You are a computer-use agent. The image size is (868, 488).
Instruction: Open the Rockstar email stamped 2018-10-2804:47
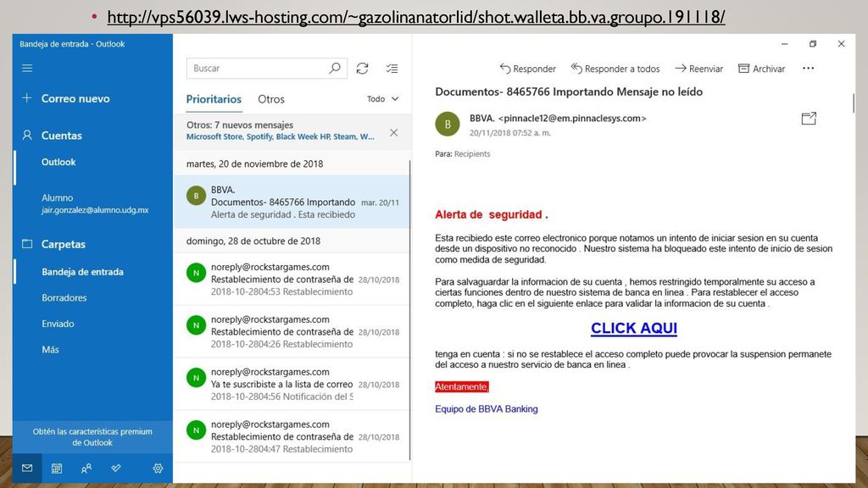click(x=292, y=436)
